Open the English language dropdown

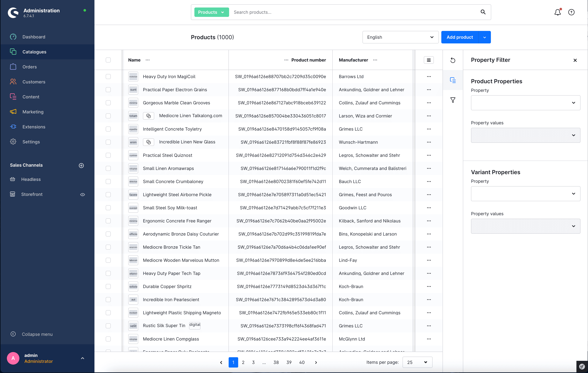click(400, 37)
